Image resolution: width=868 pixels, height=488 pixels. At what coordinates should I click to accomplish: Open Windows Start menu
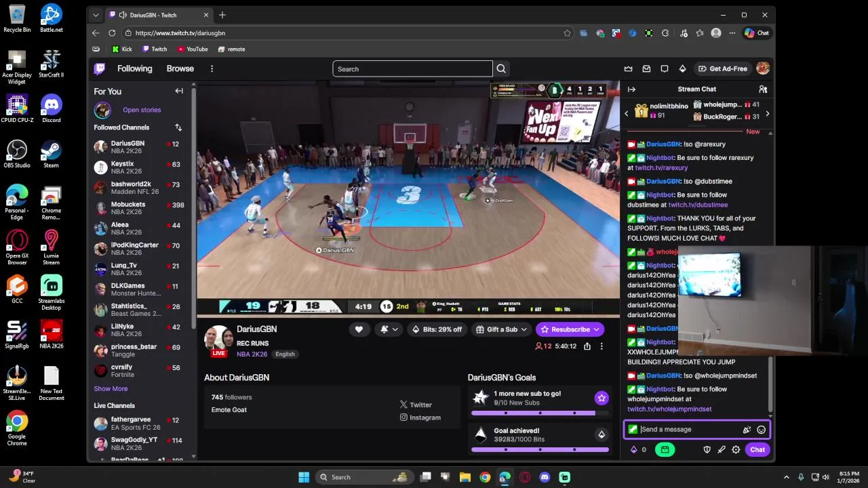[x=304, y=477]
